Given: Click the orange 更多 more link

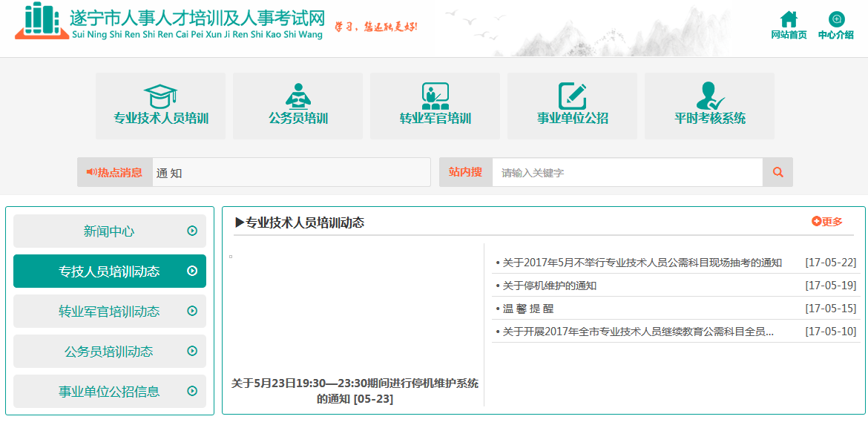Looking at the screenshot, I should click(x=827, y=221).
